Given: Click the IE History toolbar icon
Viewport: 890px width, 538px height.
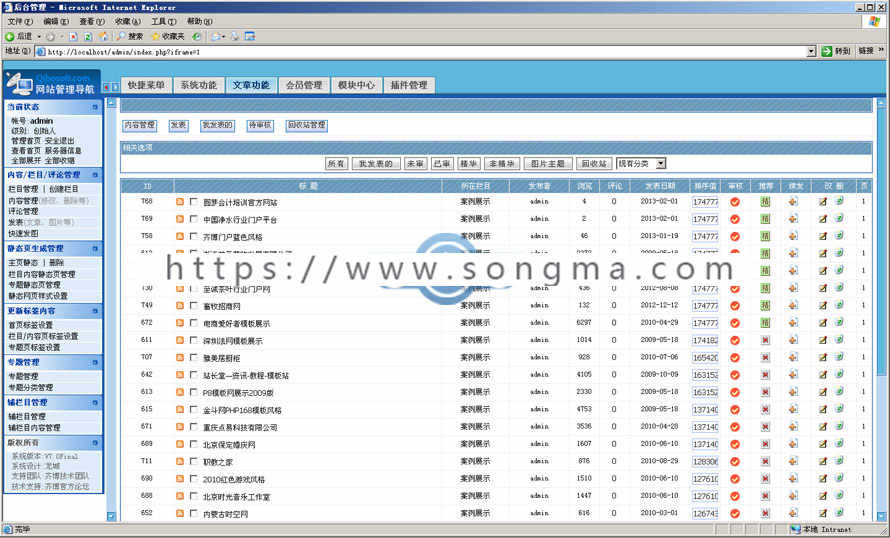Looking at the screenshot, I should (x=196, y=36).
